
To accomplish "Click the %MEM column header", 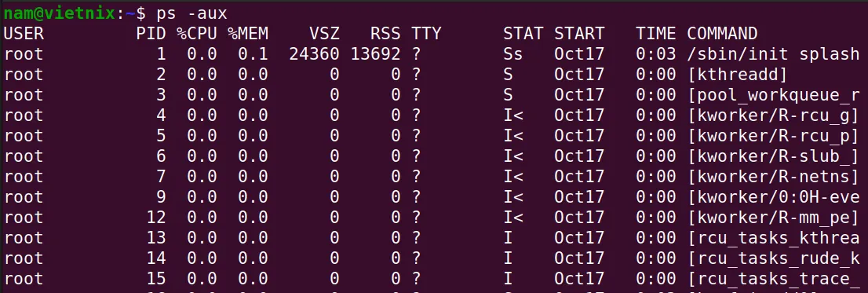I will coord(248,34).
